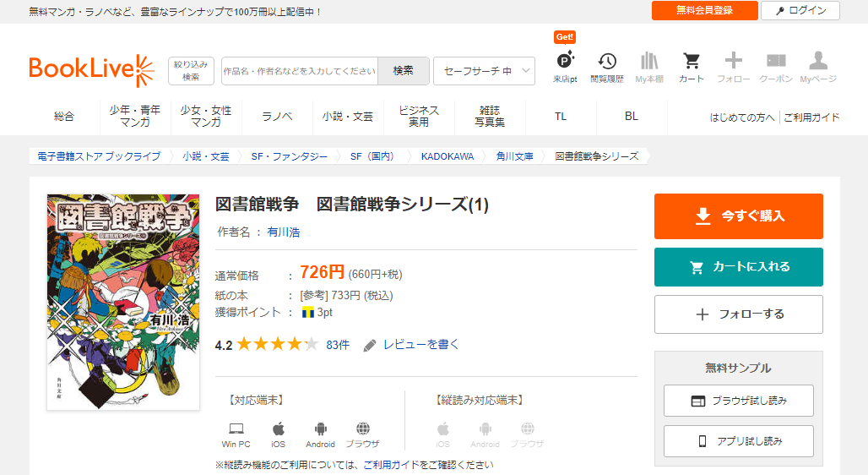Open ご利用ガイド link in header navigation

coord(811,117)
